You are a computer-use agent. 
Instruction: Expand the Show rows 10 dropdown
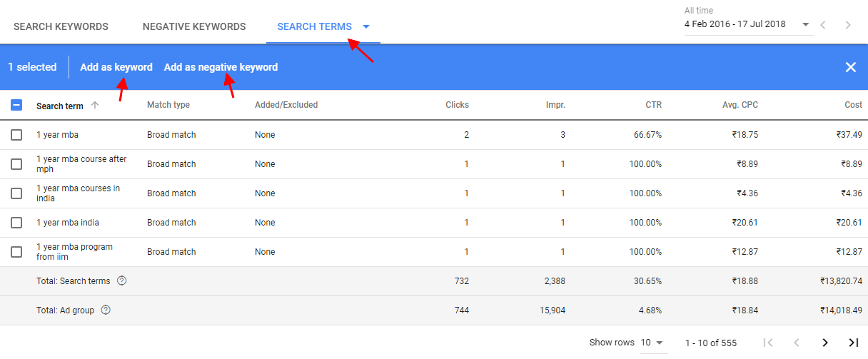pos(652,343)
